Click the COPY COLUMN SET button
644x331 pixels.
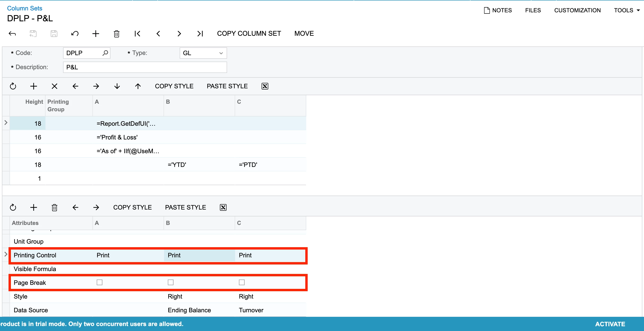click(249, 33)
